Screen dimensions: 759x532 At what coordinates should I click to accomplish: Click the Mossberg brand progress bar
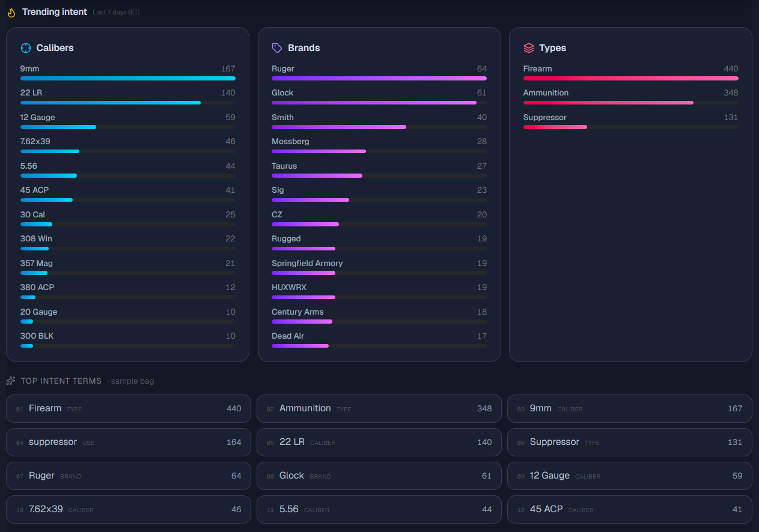pyautogui.click(x=379, y=151)
